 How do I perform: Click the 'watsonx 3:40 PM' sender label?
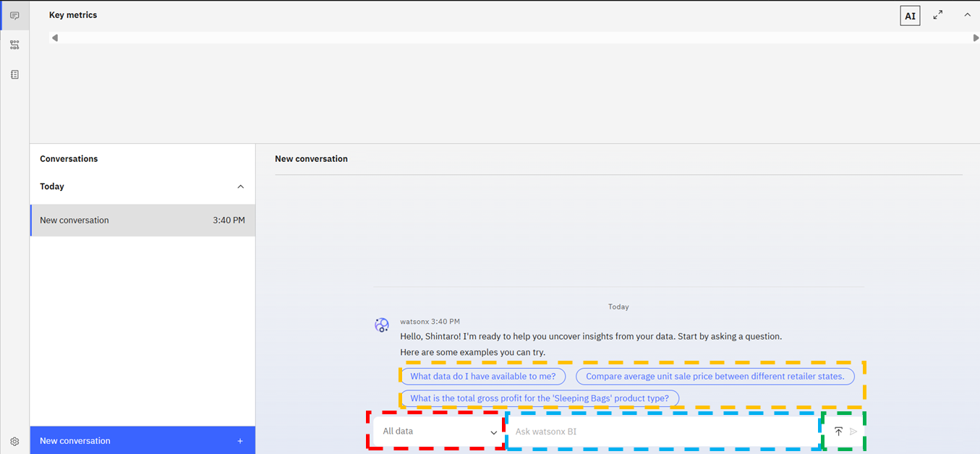(x=430, y=322)
